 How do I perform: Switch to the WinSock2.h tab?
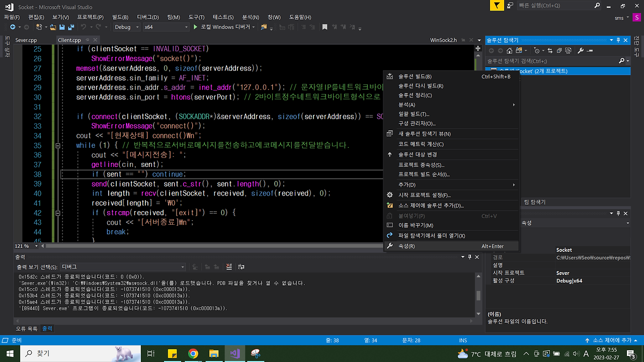coord(443,40)
